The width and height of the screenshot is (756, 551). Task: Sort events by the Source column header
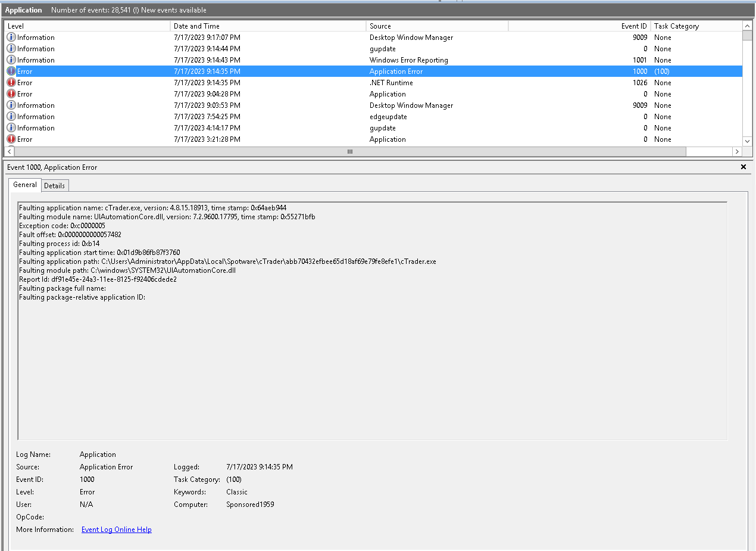point(438,26)
